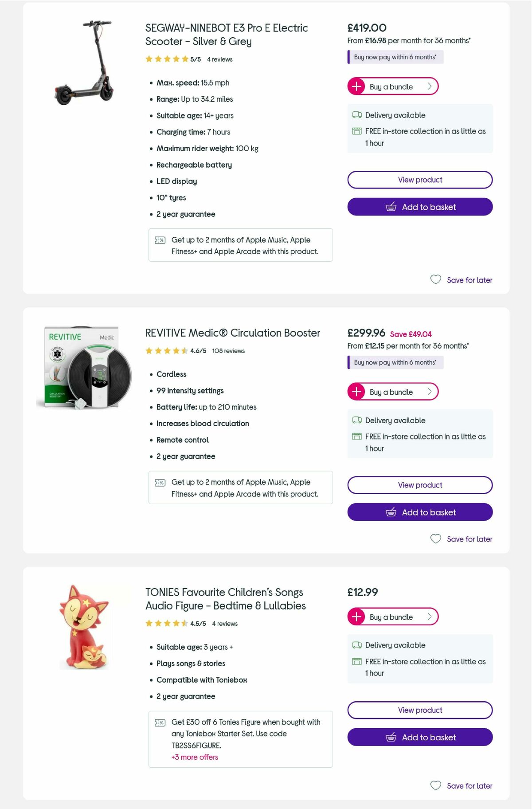Viewport: 532px width, 809px height.
Task: Open the 108 reviews for REVITIVE Medic
Action: [x=228, y=350]
